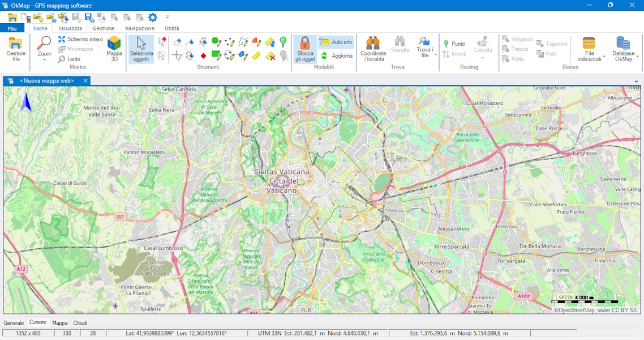Open the Generale status tab
Screen dimensions: 644x340
coord(14,323)
